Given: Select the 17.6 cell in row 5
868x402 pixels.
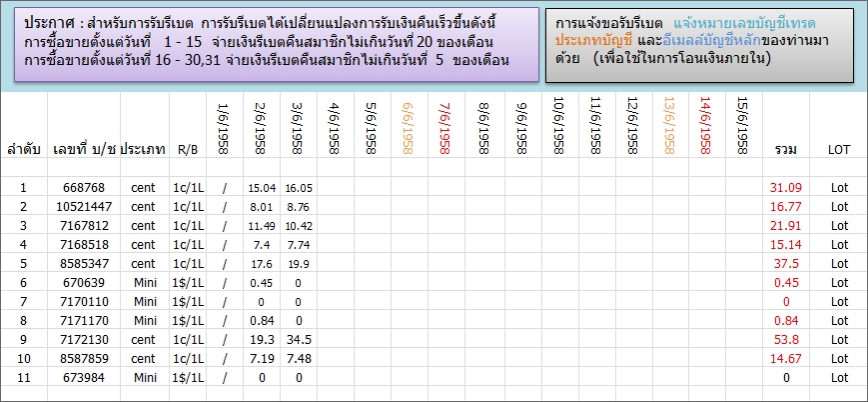Looking at the screenshot, I should click(x=262, y=263).
